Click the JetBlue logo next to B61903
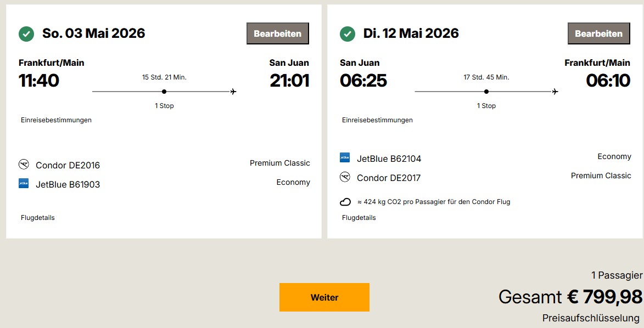Image resolution: width=644 pixels, height=328 pixels. (24, 184)
